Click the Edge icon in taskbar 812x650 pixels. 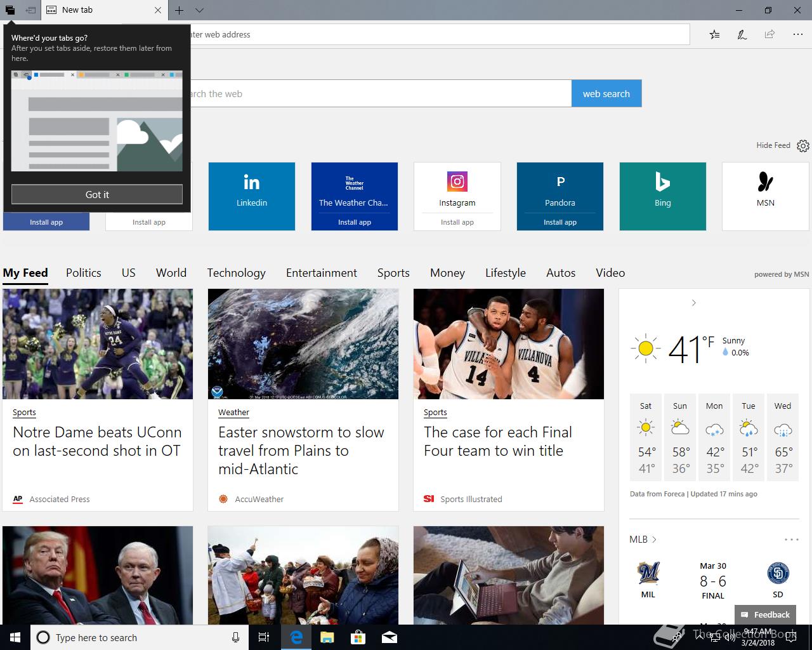[x=296, y=637]
